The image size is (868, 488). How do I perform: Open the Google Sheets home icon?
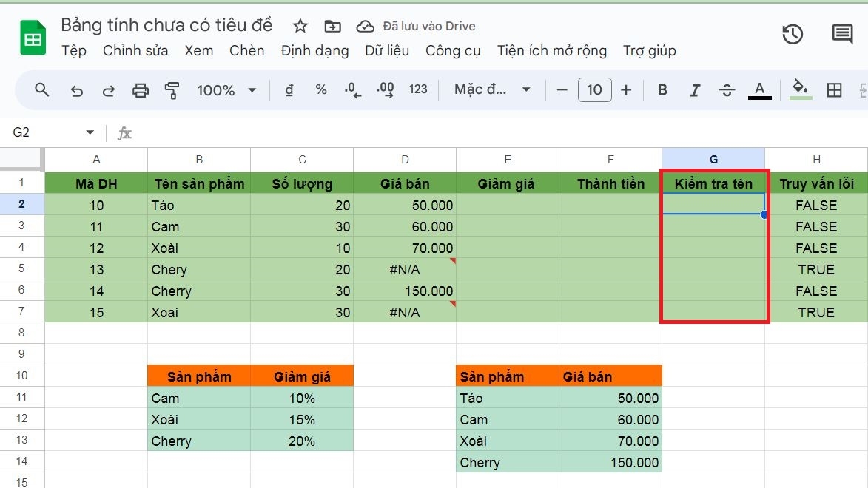tap(33, 38)
